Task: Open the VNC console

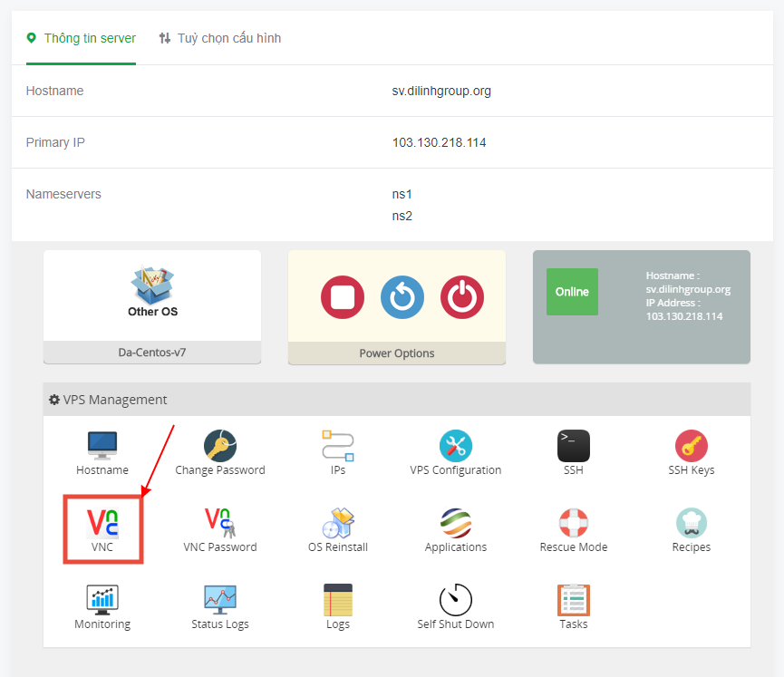Action: coord(102,527)
